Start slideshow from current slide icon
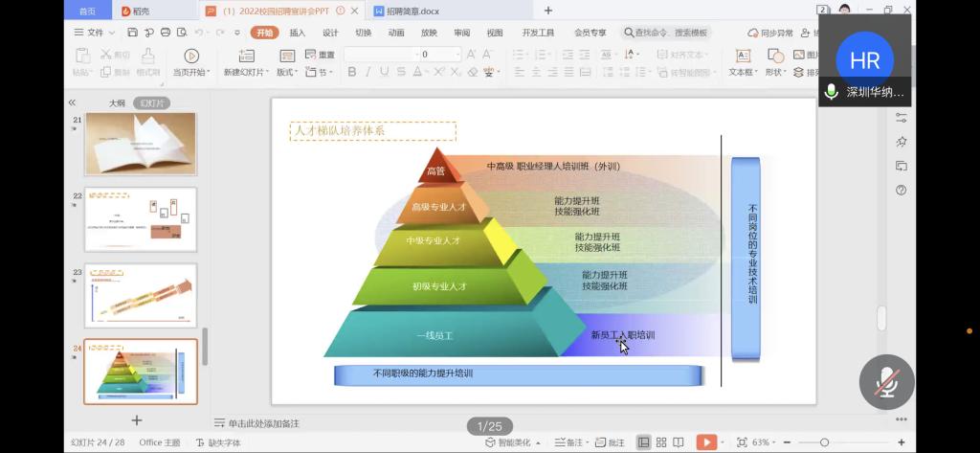Screen dimensions: 980x453 [x=190, y=57]
